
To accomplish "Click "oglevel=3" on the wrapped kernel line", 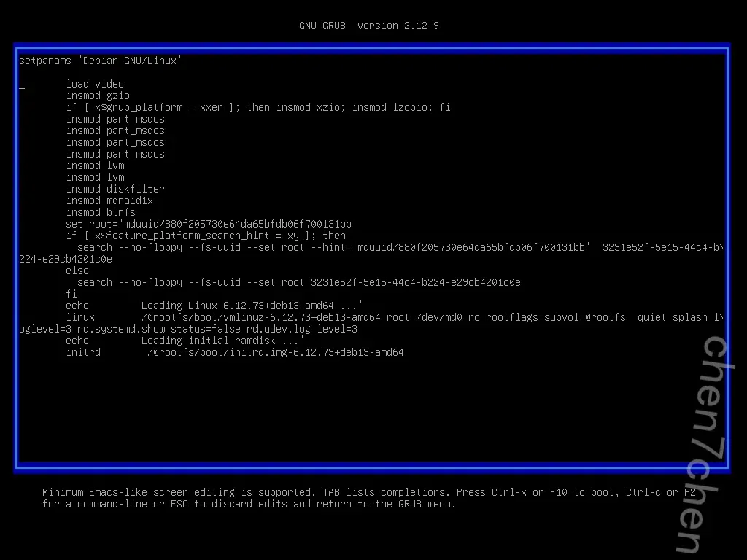I will 45,329.
